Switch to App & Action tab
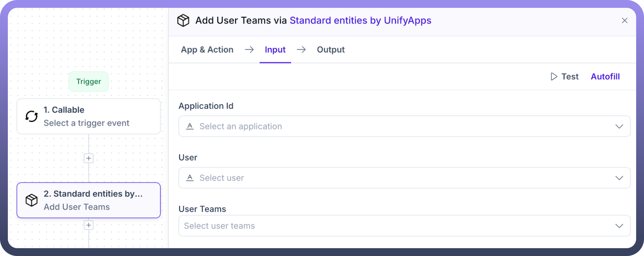This screenshot has height=256, width=644. 207,50
